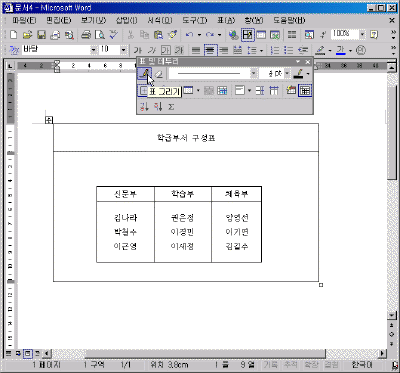Toggle numbered list formatting
The height and width of the screenshot is (373, 400).
pos(275,50)
